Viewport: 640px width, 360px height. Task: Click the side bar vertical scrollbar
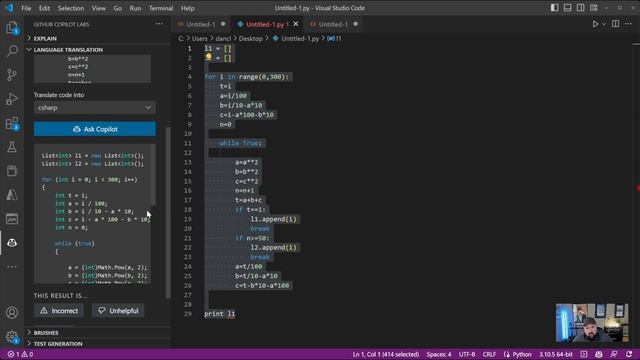coord(168,212)
